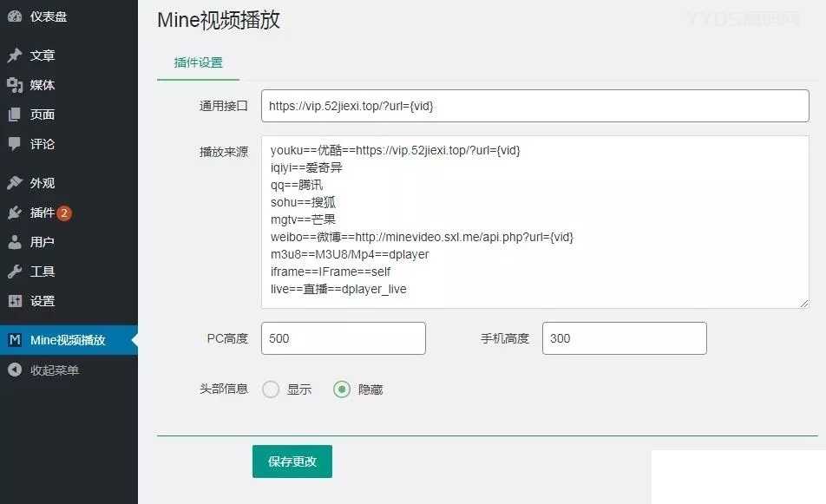This screenshot has height=504, width=826.
Task: Click the plugins update badge showing 2
Action: (64, 213)
